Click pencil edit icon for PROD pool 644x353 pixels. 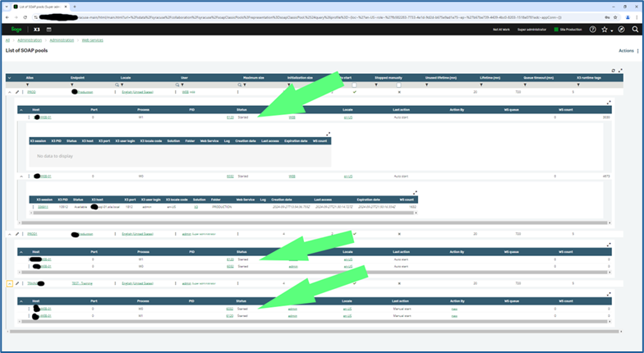click(16, 93)
